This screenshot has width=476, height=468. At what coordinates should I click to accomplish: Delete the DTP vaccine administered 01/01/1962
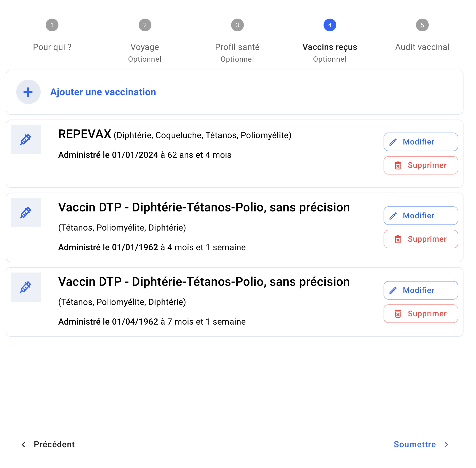click(421, 239)
